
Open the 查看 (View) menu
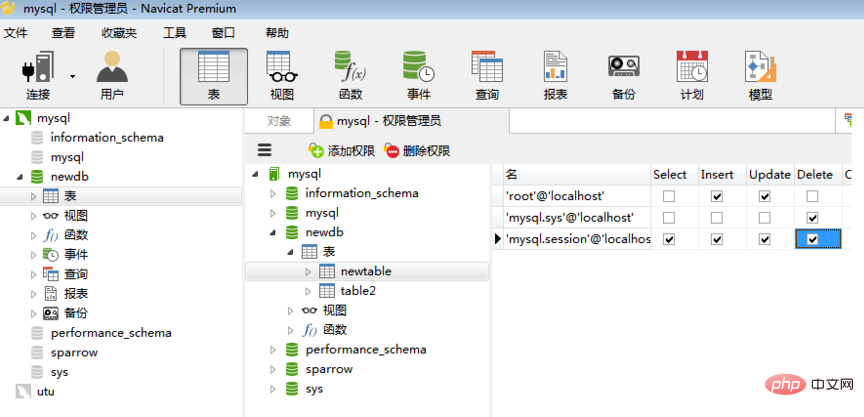tap(63, 33)
